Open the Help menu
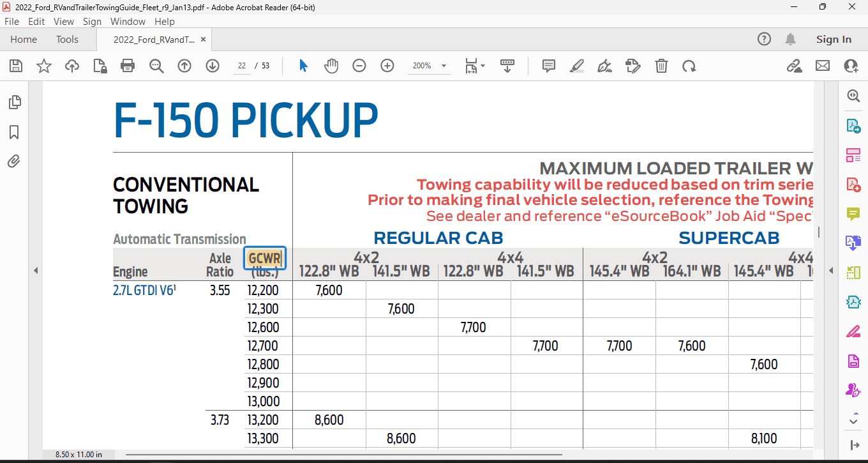The width and height of the screenshot is (868, 463). click(165, 21)
